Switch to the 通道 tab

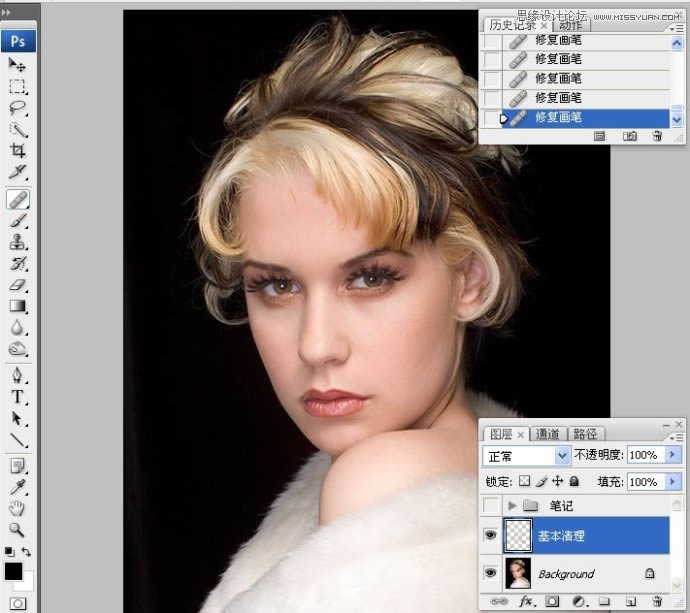point(548,434)
